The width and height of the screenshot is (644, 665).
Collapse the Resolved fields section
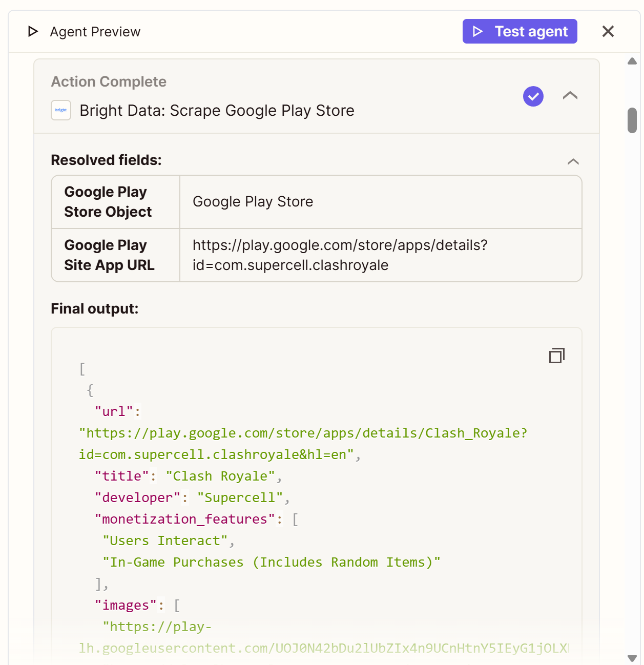point(573,161)
